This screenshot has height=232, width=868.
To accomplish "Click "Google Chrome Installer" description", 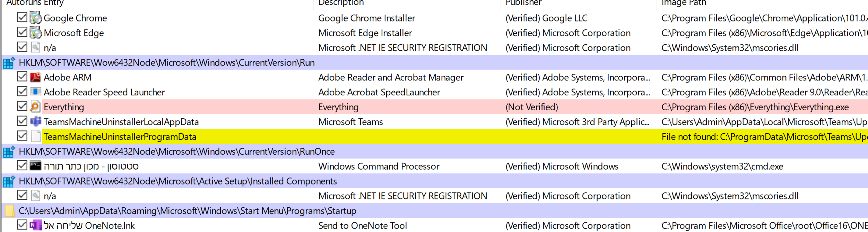I will pos(367,18).
